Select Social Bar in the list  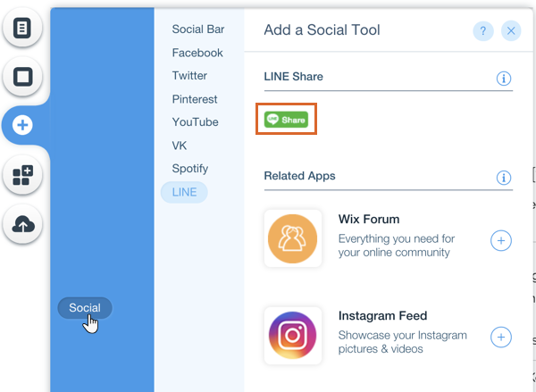coord(198,29)
